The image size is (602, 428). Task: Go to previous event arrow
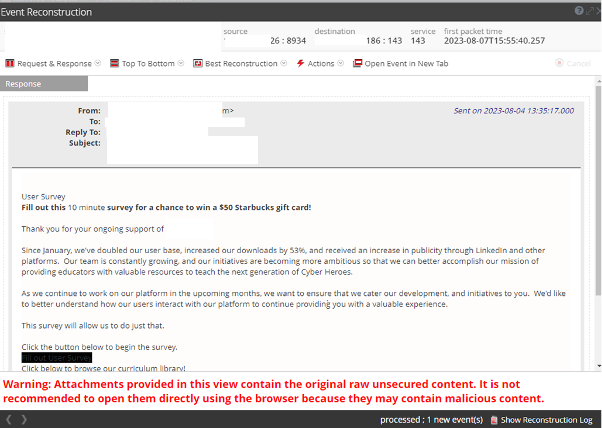pyautogui.click(x=9, y=420)
